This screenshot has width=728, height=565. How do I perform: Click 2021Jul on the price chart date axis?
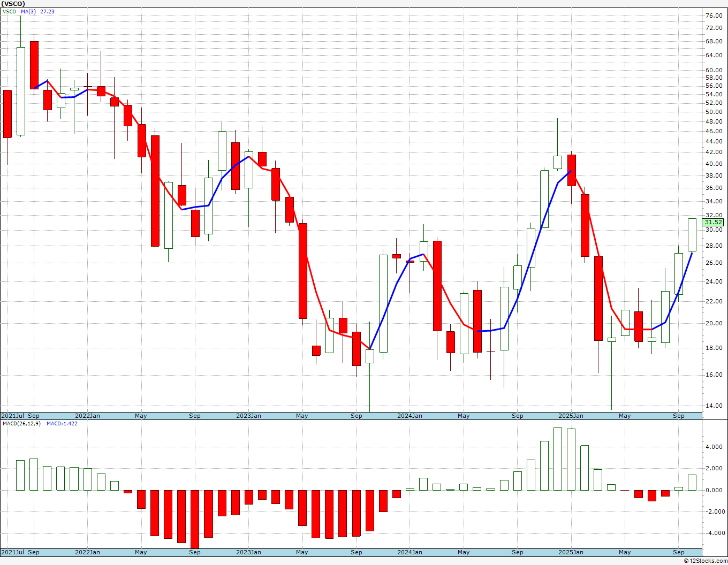click(x=12, y=416)
